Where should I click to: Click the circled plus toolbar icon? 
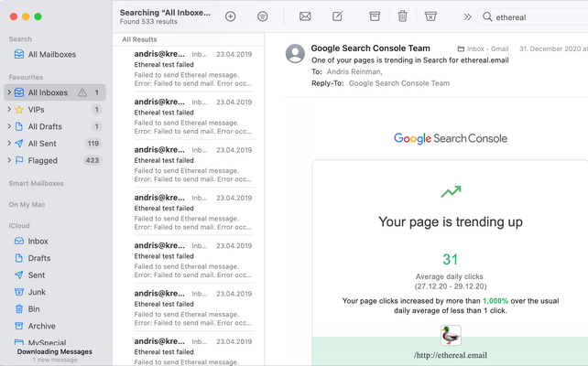pos(230,16)
